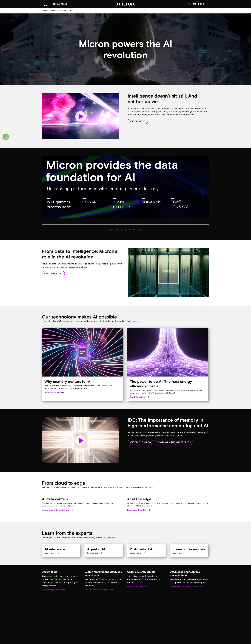Click the 1γ (1-gamma) process node item

tap(59, 204)
